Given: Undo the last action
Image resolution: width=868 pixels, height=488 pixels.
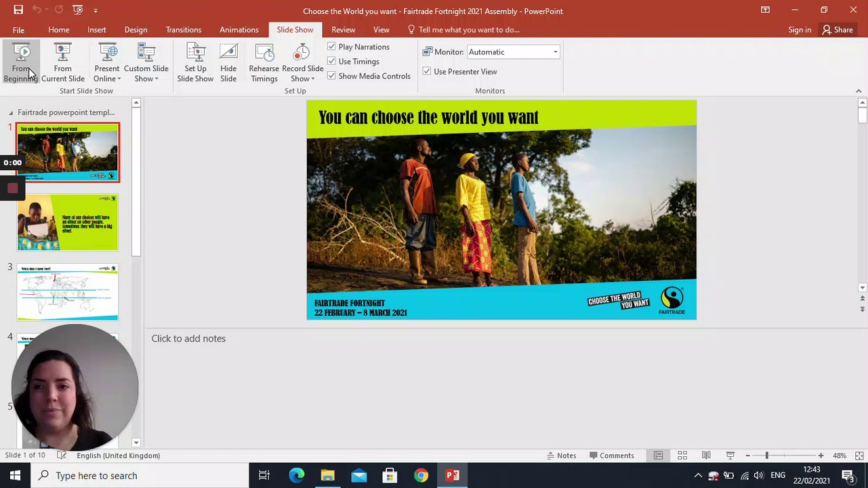Looking at the screenshot, I should point(37,10).
